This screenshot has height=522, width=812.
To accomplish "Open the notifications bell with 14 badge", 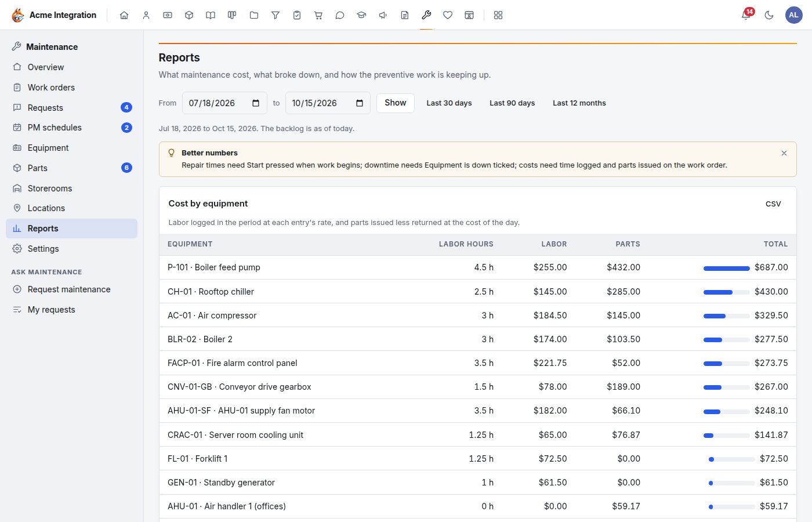I will pos(746,14).
